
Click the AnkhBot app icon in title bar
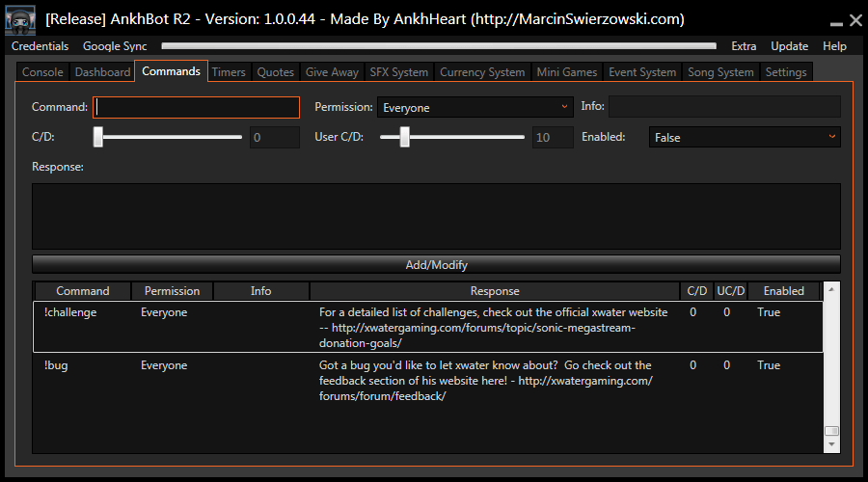20,19
